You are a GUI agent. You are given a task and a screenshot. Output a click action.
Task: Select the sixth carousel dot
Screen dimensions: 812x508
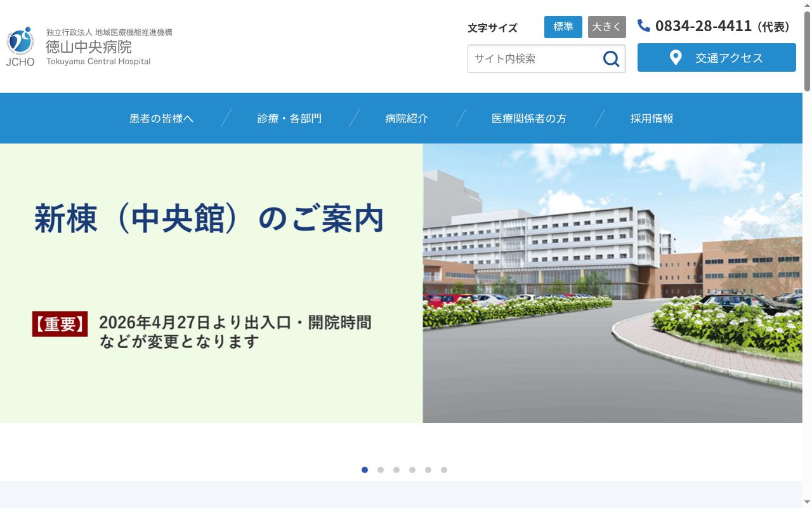coord(444,470)
